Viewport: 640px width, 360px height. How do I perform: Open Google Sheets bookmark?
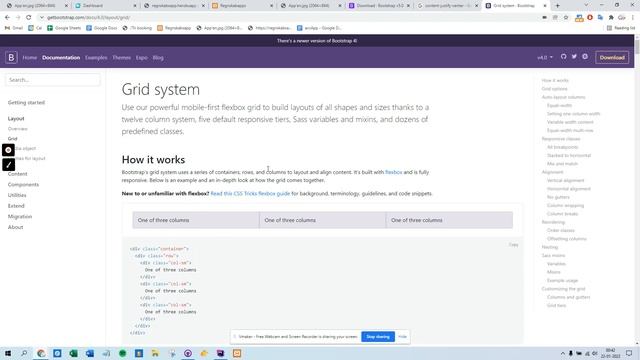click(64, 28)
